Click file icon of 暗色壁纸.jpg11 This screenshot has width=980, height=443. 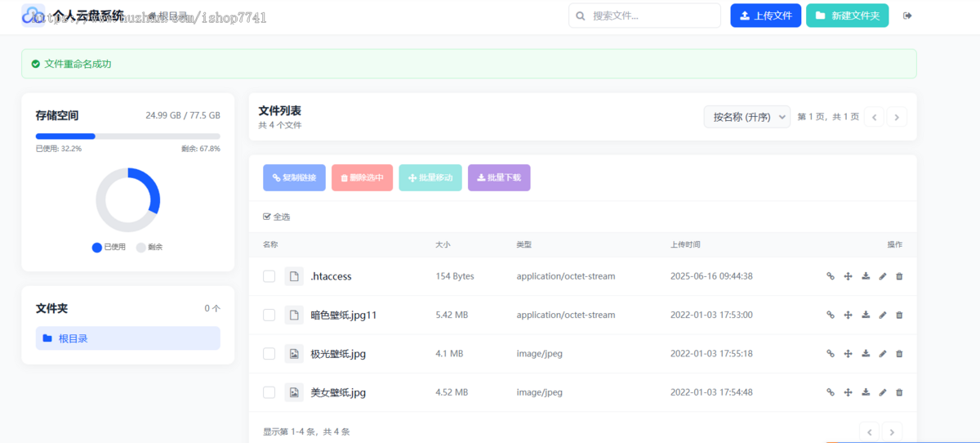294,315
